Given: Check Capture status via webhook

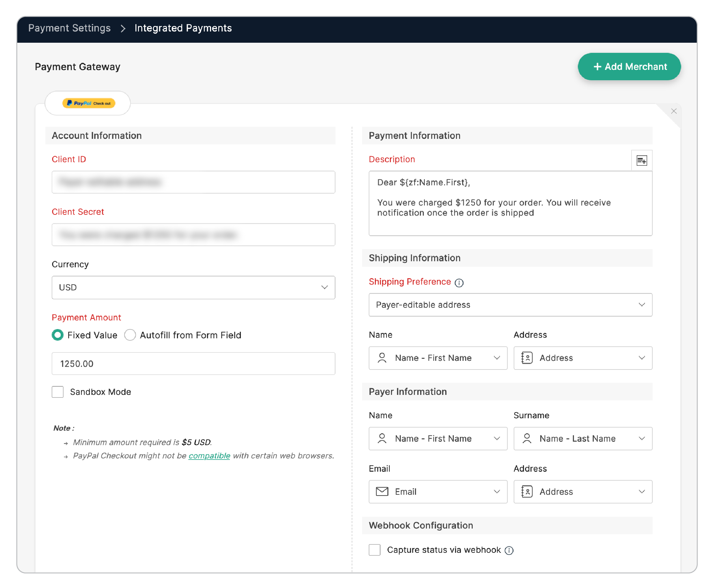Looking at the screenshot, I should pos(375,550).
